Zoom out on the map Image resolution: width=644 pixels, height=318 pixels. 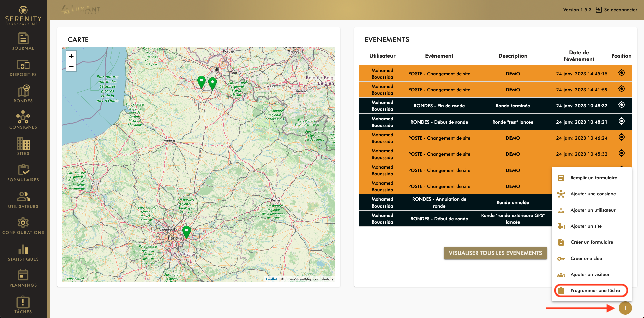(71, 66)
